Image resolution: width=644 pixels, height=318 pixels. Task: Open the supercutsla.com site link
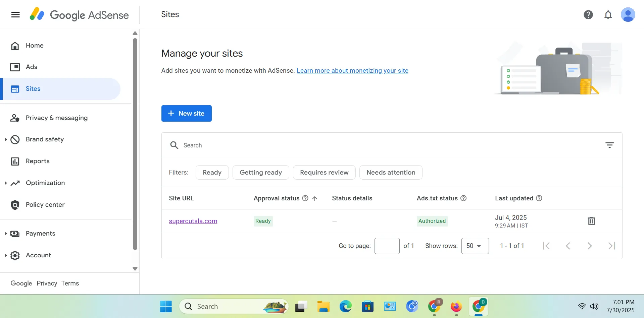click(x=193, y=221)
